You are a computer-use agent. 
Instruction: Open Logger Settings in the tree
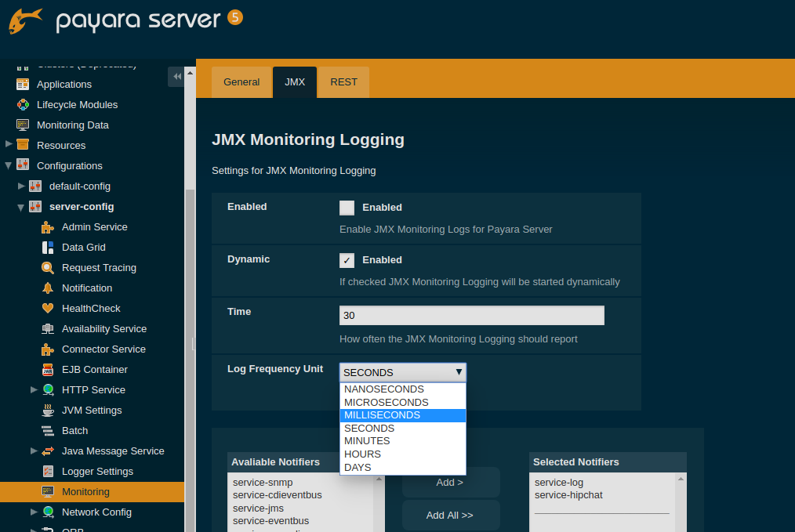pyautogui.click(x=97, y=471)
